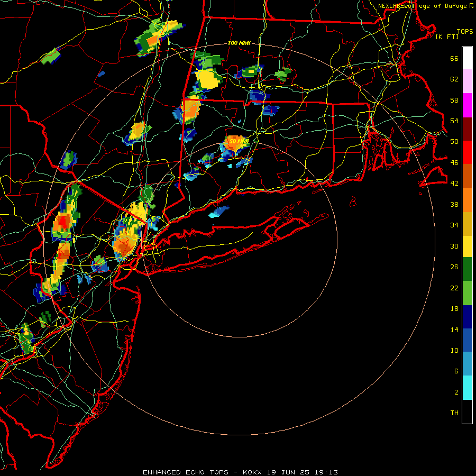Click the legend value '50'
The width and height of the screenshot is (476, 476).
[454, 142]
